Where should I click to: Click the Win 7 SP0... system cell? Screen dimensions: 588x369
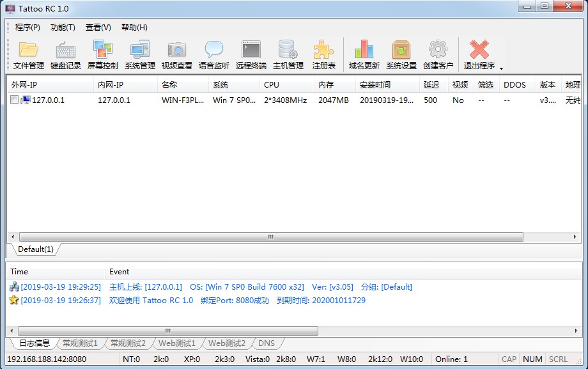[x=234, y=100]
